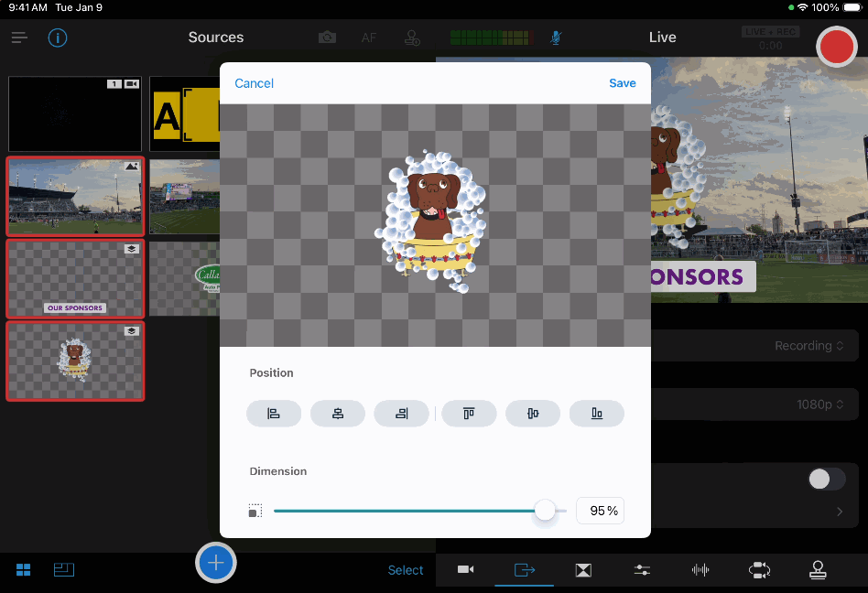Open the transitions tab icon
This screenshot has height=593, width=868.
583,570
